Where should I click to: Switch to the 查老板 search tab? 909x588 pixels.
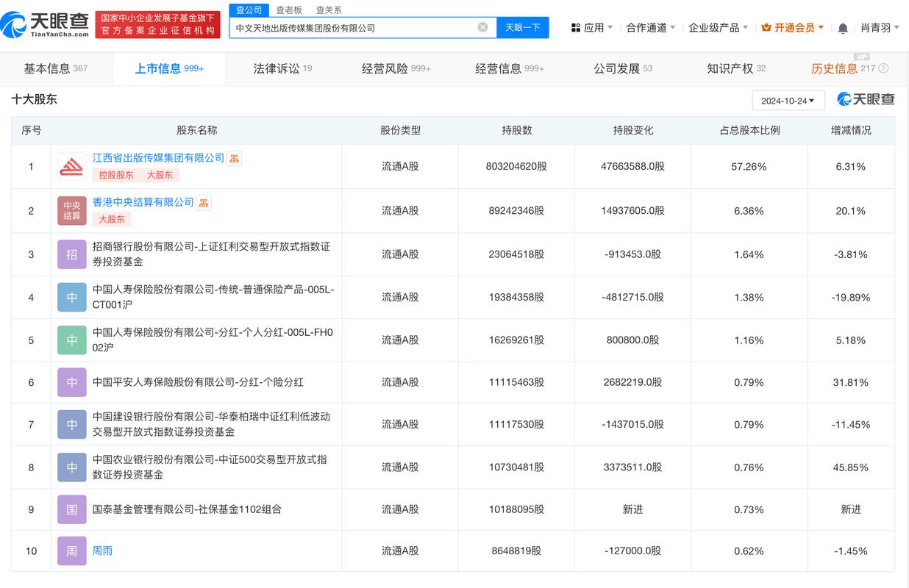(x=289, y=10)
